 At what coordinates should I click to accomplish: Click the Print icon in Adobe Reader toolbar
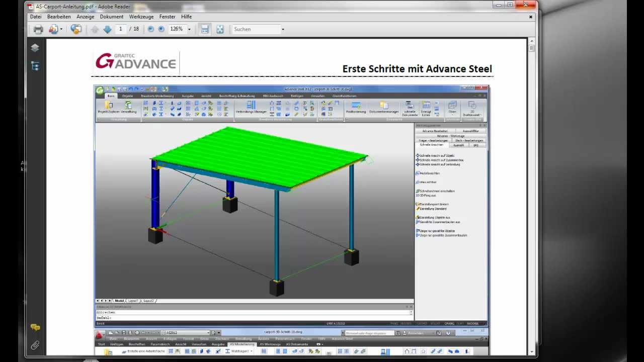(38, 29)
